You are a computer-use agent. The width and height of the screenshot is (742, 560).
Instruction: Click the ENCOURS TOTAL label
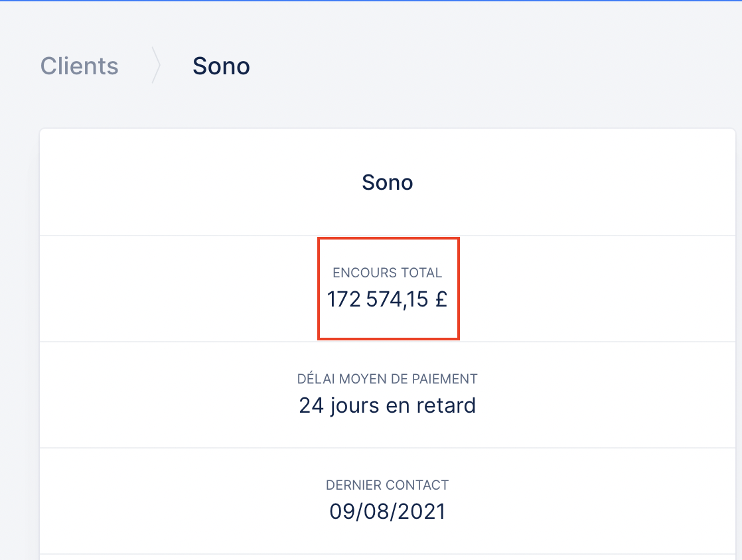[387, 273]
